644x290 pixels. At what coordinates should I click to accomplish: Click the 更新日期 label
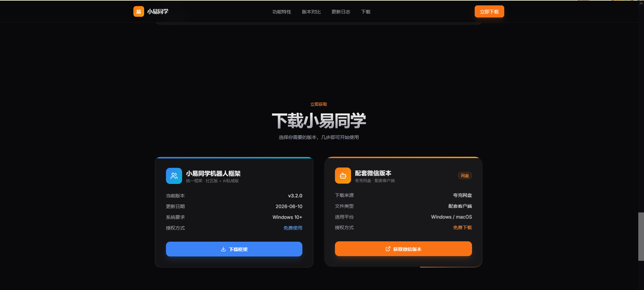point(175,206)
